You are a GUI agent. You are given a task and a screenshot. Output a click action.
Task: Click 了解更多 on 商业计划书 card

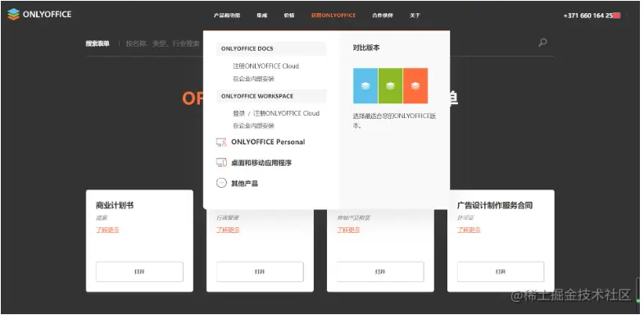107,230
